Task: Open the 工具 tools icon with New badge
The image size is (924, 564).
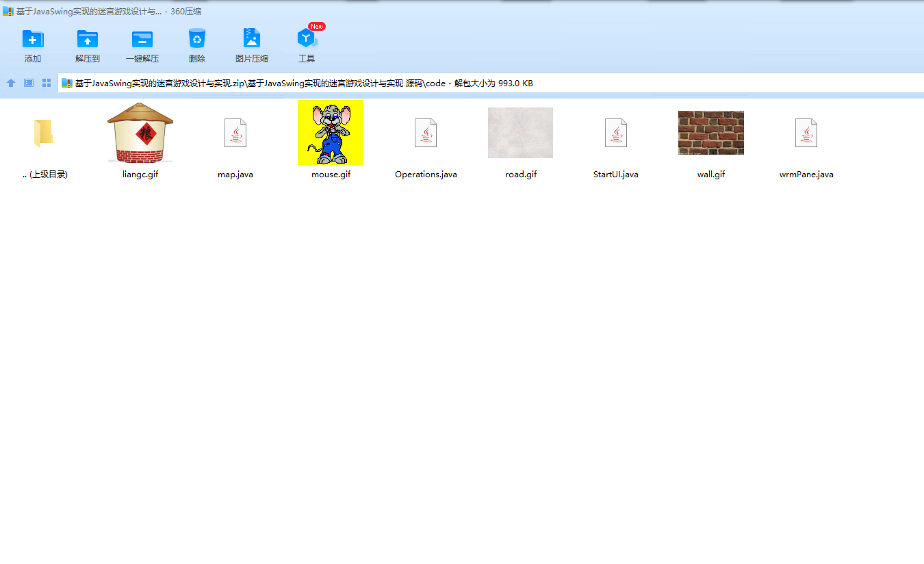Action: point(307,38)
